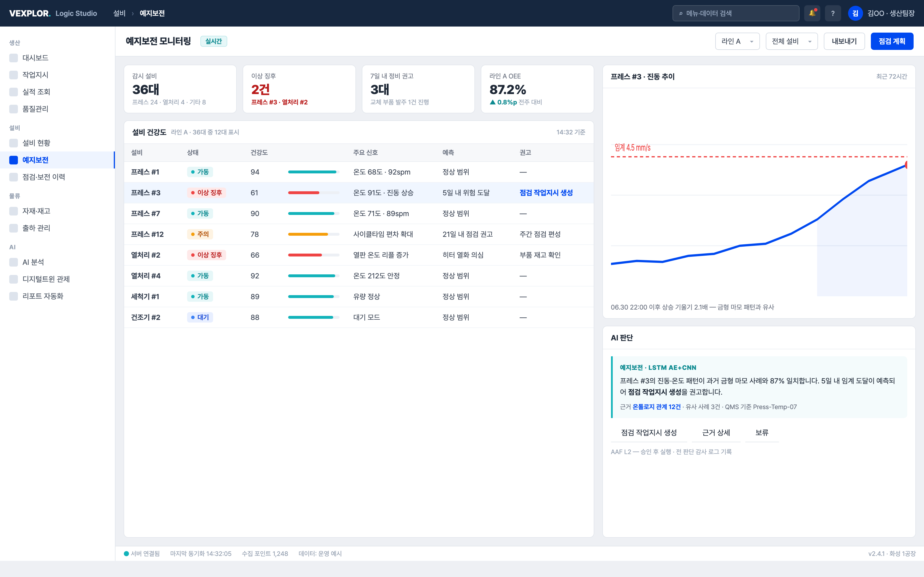Click the 이상 징후 status chip for 프레스 #3
The height and width of the screenshot is (577, 924).
[206, 193]
